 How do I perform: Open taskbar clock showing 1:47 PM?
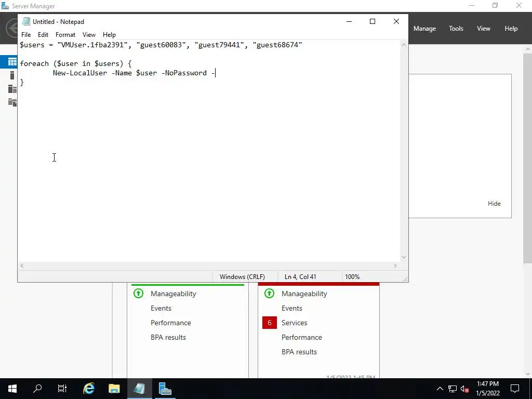click(x=487, y=389)
